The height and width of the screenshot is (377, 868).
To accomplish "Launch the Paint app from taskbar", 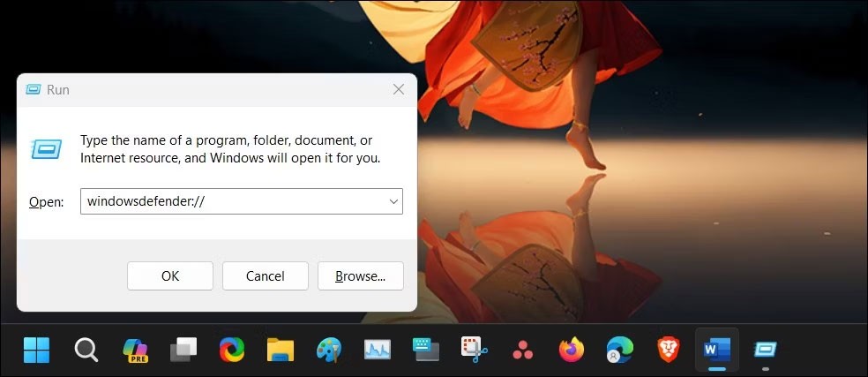I will 328,351.
